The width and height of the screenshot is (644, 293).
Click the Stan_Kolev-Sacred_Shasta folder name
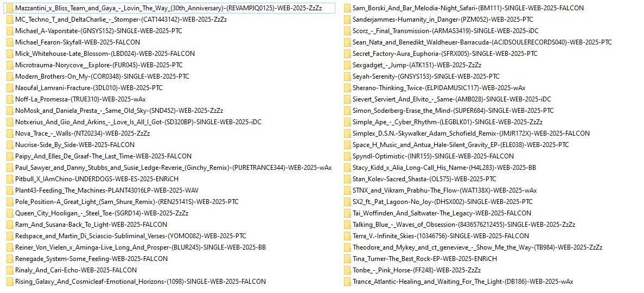424,179
